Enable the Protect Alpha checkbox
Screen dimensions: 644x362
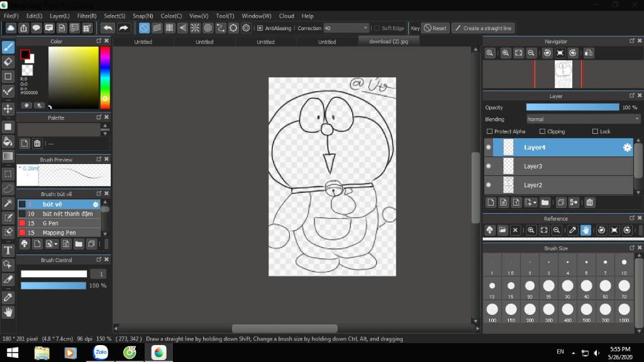point(490,131)
